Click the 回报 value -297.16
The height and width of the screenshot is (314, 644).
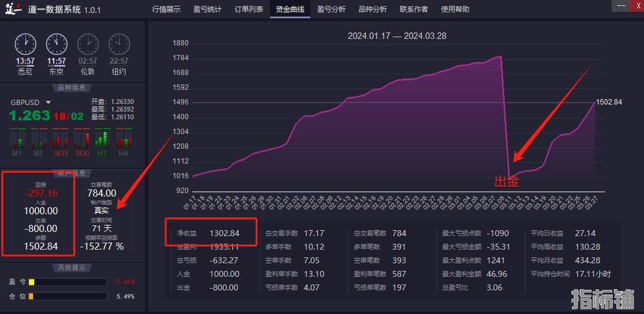pyautogui.click(x=41, y=193)
